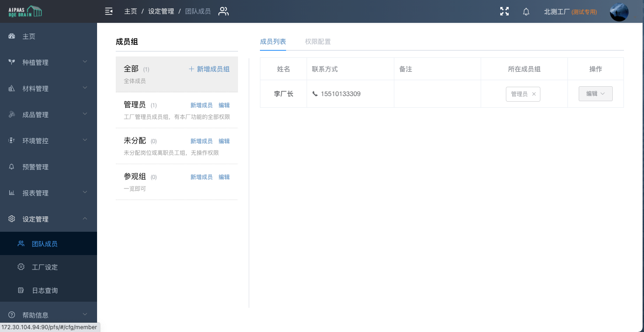The width and height of the screenshot is (644, 332).
Task: Expand 材料管理 submenu chevron
Action: click(x=85, y=88)
